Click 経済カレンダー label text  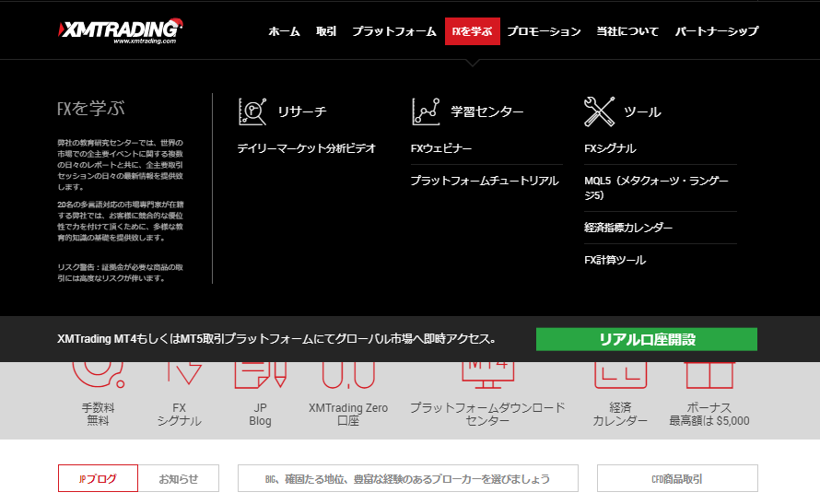coord(620,414)
